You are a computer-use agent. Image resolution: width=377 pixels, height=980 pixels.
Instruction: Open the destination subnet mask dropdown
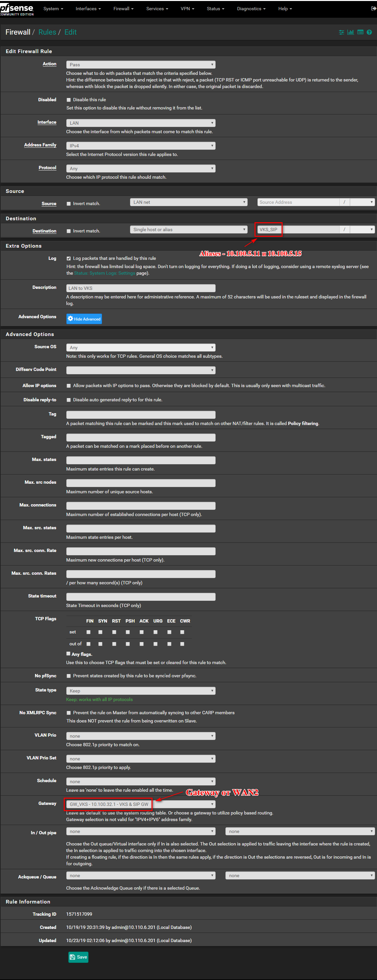(362, 230)
